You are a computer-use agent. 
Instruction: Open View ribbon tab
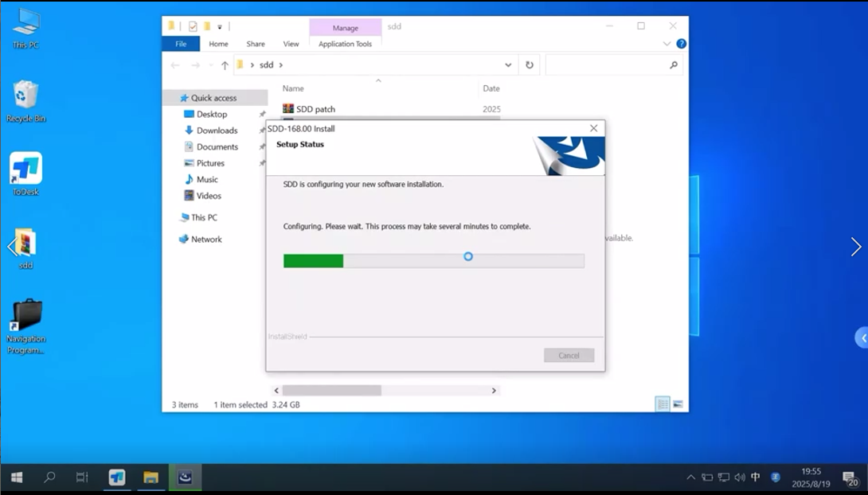(291, 44)
